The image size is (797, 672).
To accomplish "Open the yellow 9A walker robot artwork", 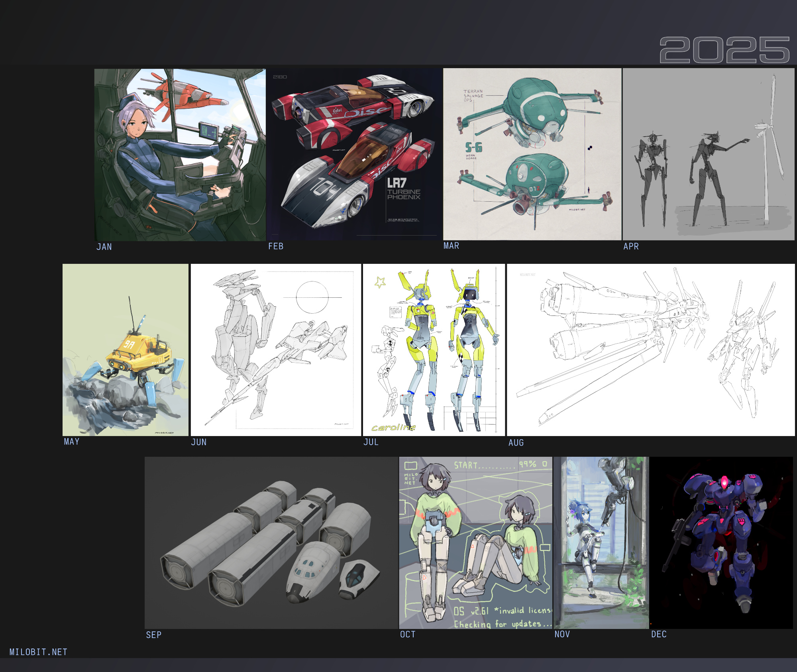I will (x=125, y=350).
